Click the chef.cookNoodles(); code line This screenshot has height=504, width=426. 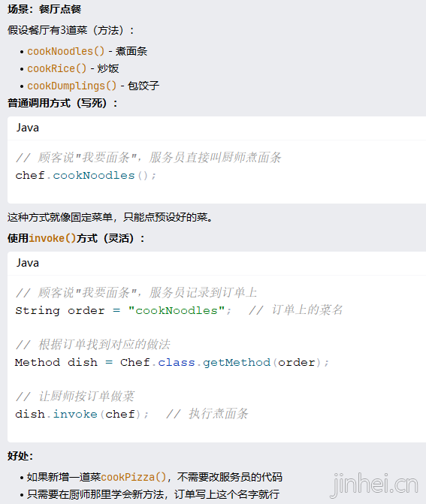coord(86,176)
